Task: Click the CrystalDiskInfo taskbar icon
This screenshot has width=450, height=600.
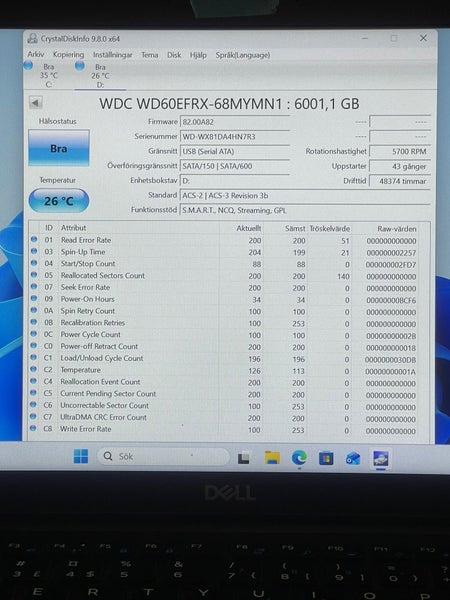Action: pos(380,458)
